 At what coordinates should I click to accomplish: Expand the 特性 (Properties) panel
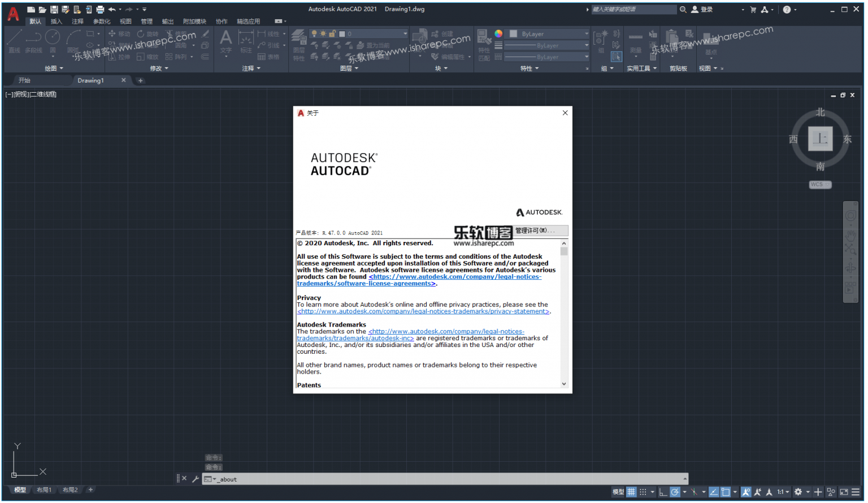click(530, 68)
